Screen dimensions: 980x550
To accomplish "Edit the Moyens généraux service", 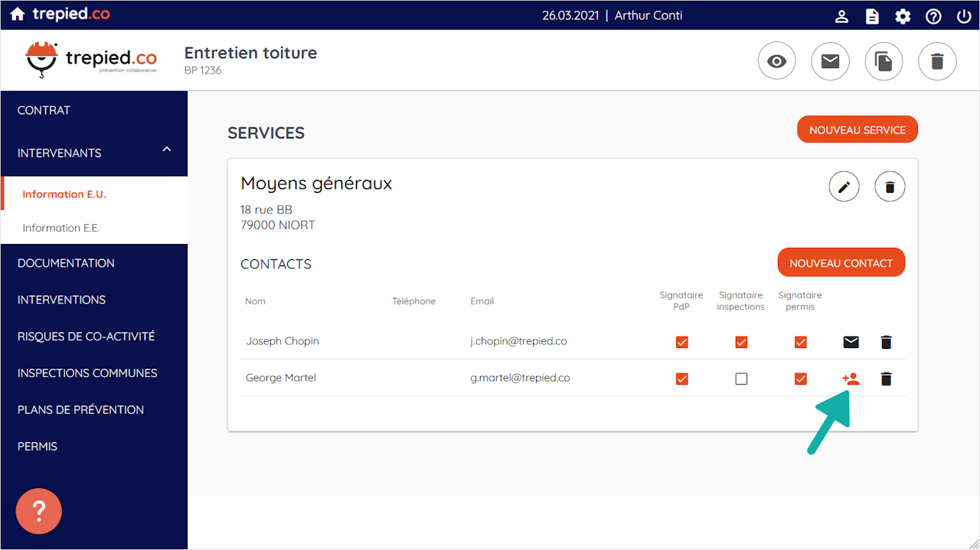I will [844, 187].
